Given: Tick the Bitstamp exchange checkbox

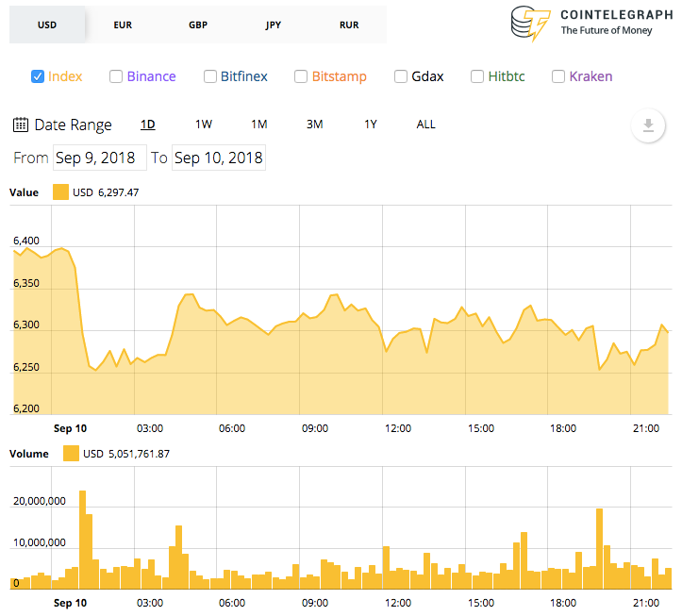Looking at the screenshot, I should pos(301,76).
